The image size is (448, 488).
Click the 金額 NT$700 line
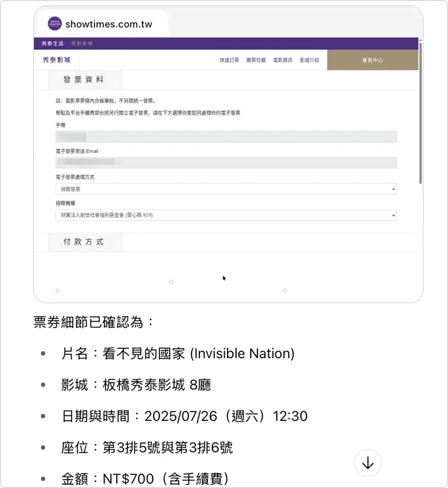point(145,479)
